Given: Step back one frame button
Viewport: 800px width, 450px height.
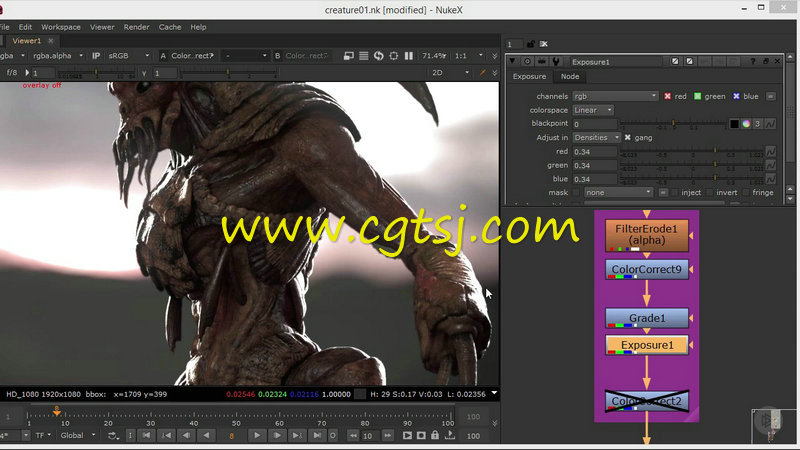Looking at the screenshot, I should pos(187,436).
